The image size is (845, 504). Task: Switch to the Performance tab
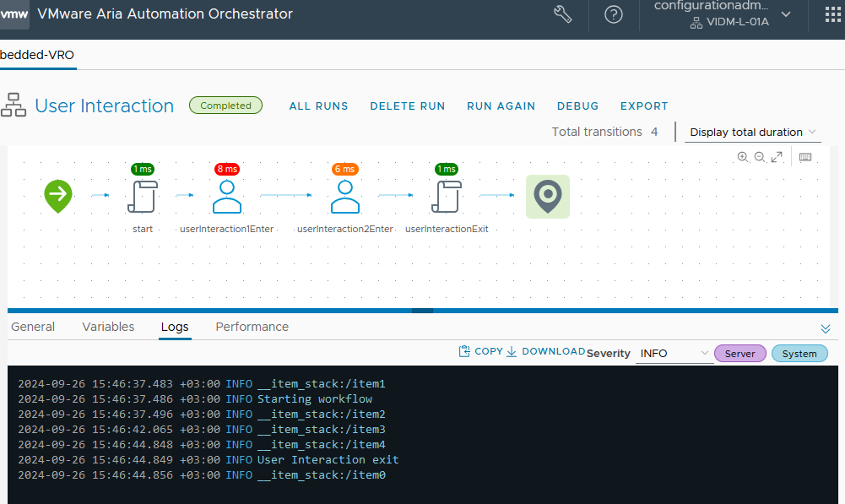pos(252,327)
